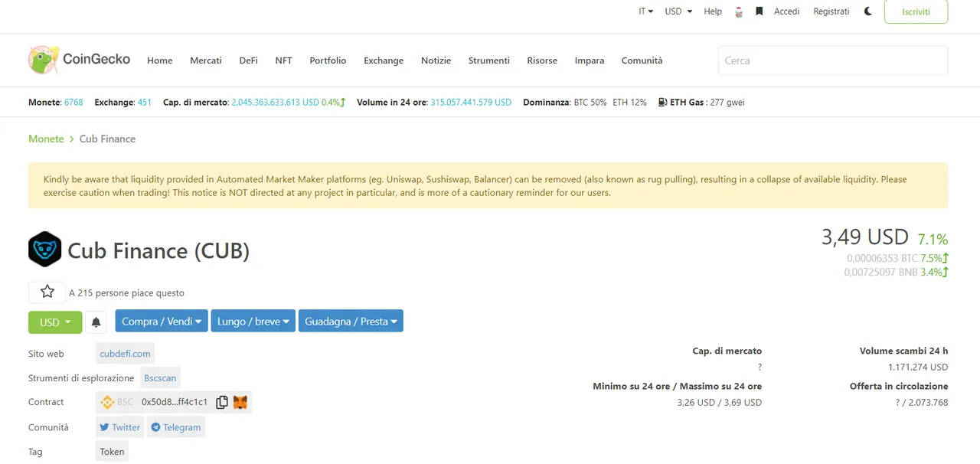
Task: Click the CoinGecko logo
Action: [x=79, y=60]
